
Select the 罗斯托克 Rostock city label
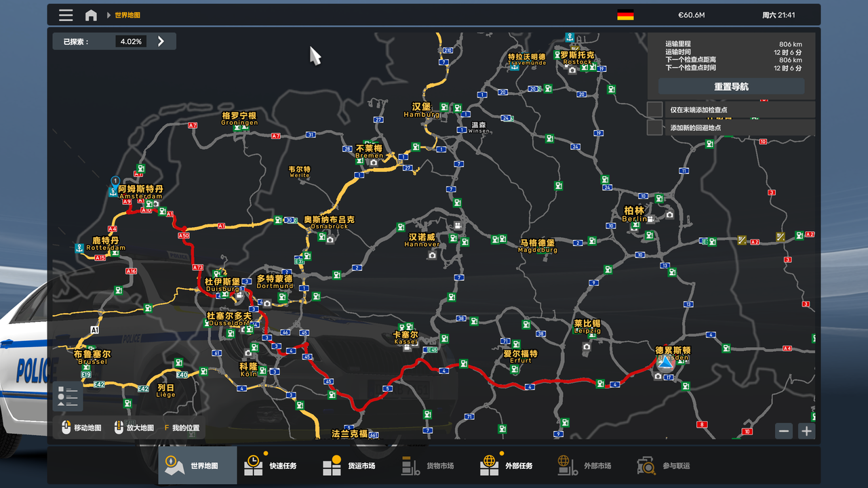pos(578,58)
